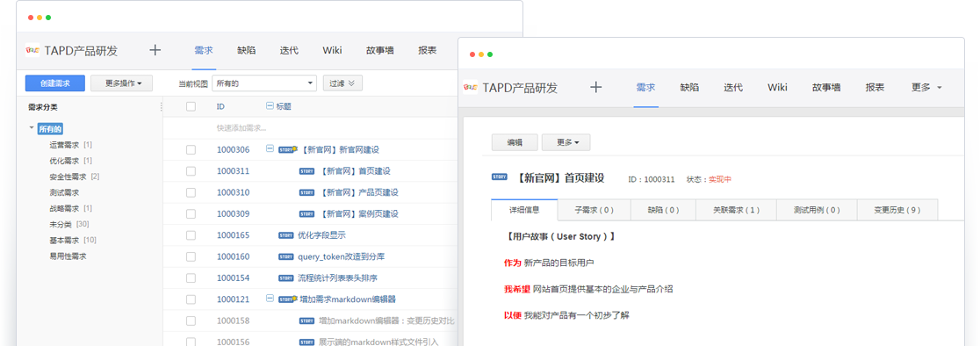Click STORY icon beside 优化字段显示

pyautogui.click(x=285, y=235)
